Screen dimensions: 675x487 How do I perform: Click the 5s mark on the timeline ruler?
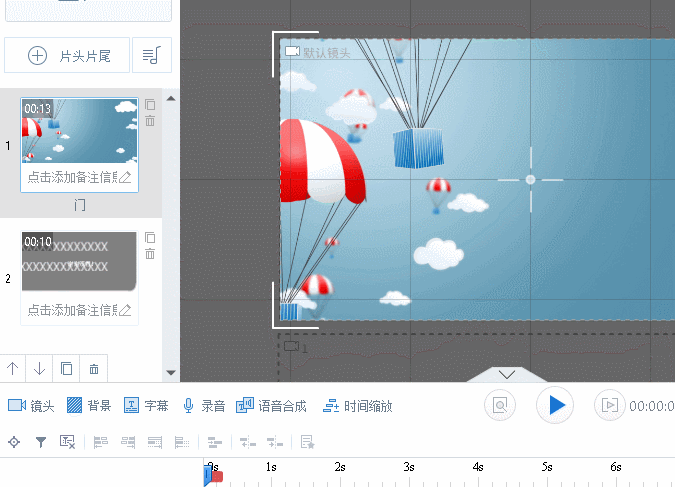point(547,467)
